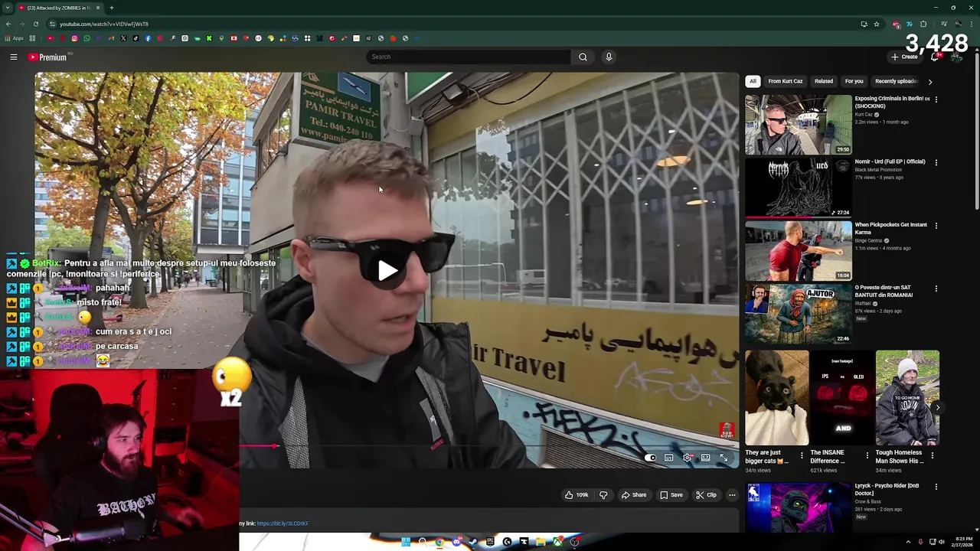Open Apps bookmarks shortcut
This screenshot has width=980, height=551.
point(15,38)
